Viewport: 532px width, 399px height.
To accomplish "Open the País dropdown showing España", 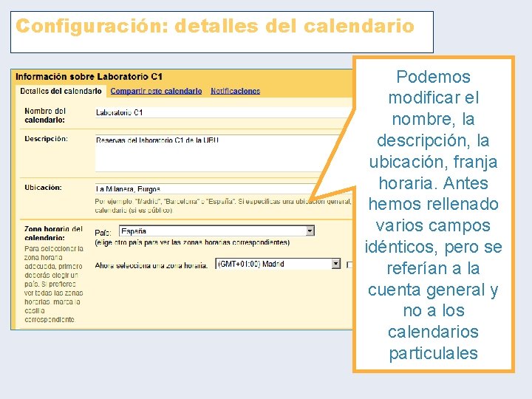I will tap(216, 231).
